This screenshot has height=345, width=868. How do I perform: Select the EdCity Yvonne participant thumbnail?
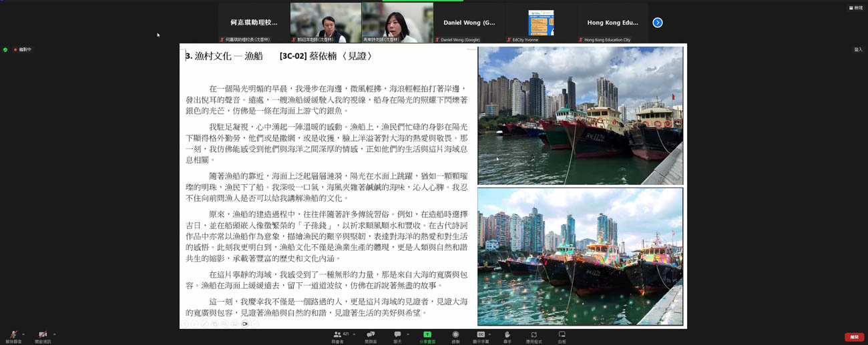[x=541, y=23]
